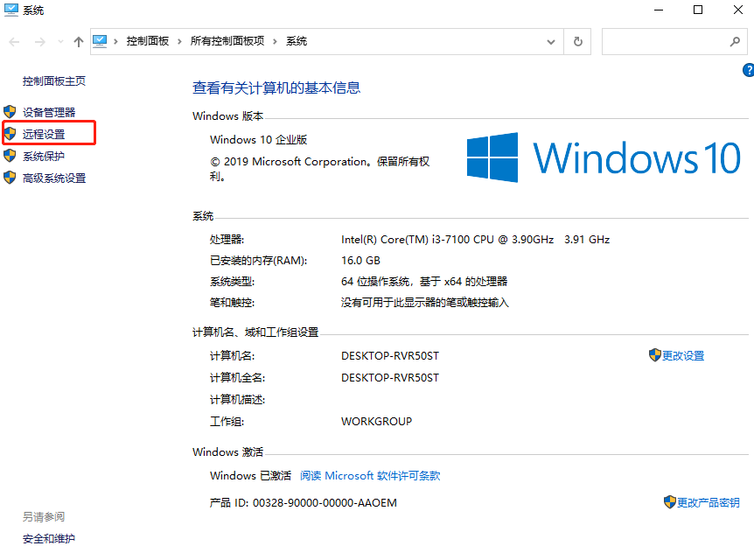Screen dimensions: 754x560
Task: Click the refresh icon in the address bar
Action: click(577, 41)
